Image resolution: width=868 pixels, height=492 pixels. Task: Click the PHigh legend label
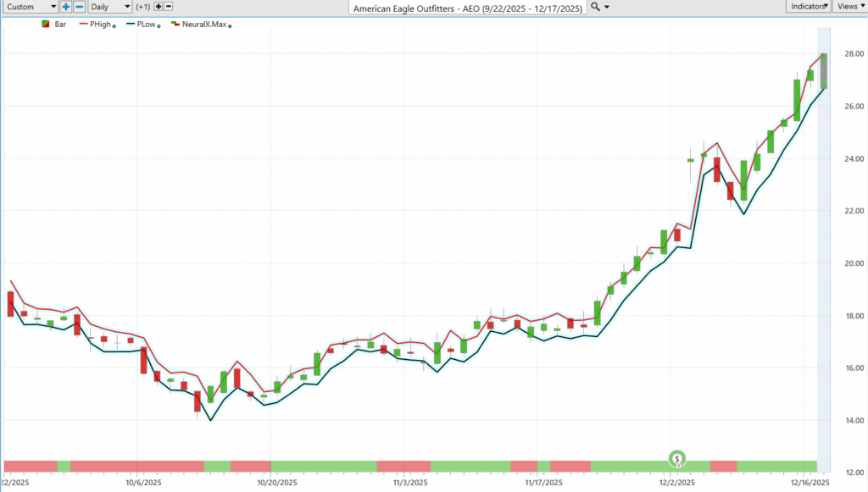101,25
